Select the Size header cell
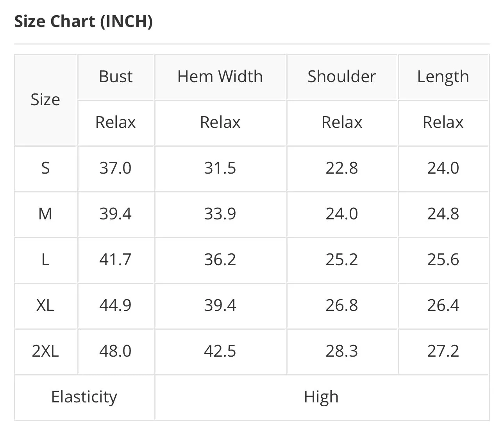The image size is (504, 429). click(x=45, y=100)
